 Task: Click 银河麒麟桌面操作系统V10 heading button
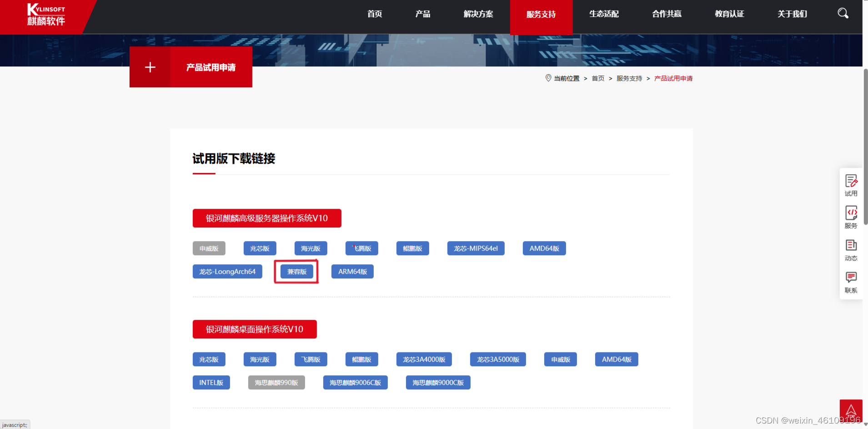click(x=255, y=329)
